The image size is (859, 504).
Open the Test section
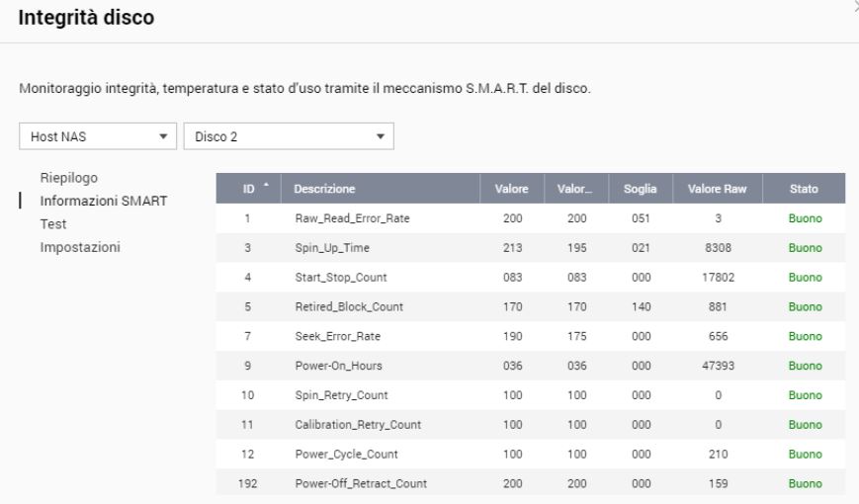click(x=52, y=224)
